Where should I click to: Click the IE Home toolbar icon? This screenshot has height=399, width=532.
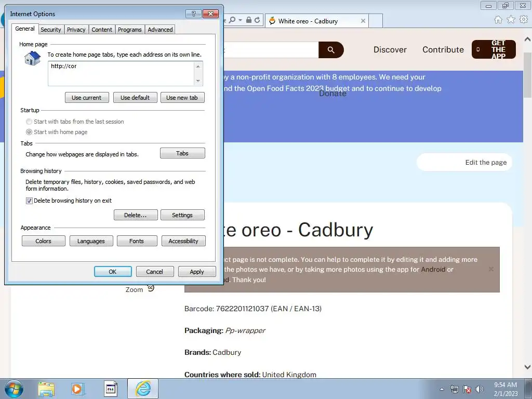[x=498, y=20]
